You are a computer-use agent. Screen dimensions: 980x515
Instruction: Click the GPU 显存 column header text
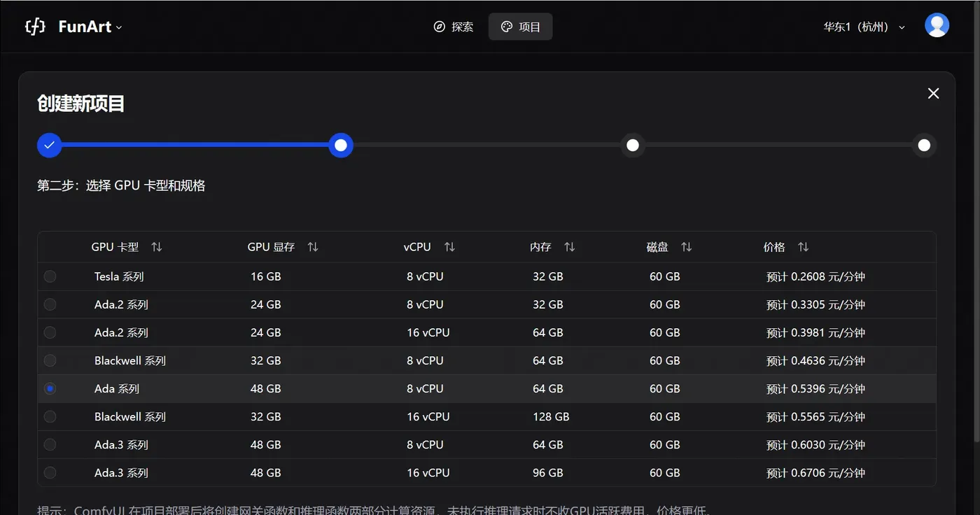[271, 247]
